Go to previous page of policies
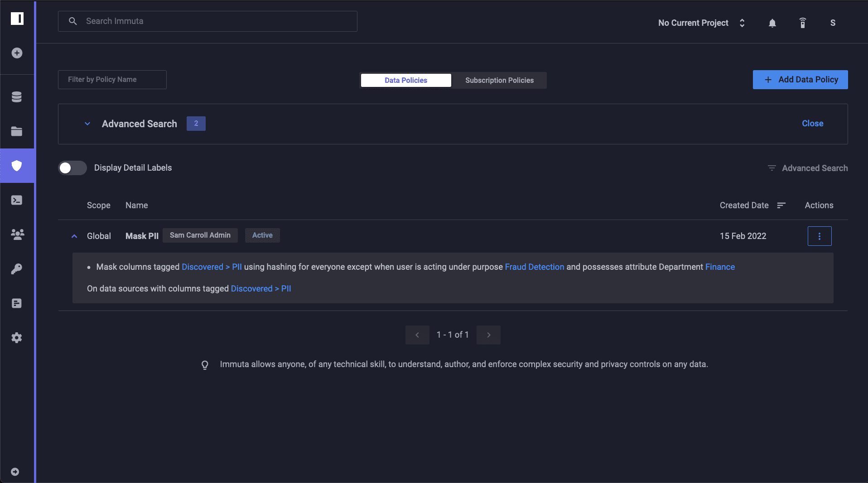 click(x=417, y=335)
